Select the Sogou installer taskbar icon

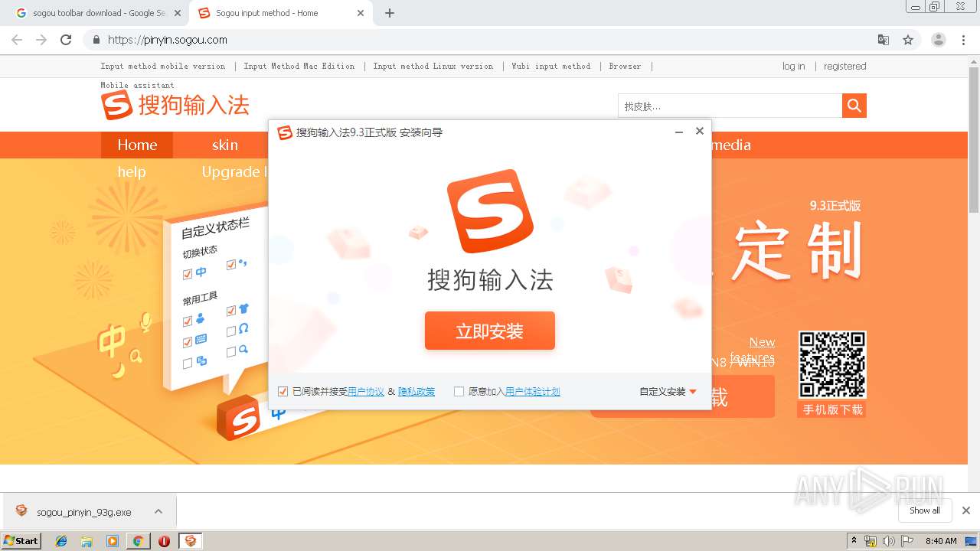[190, 541]
